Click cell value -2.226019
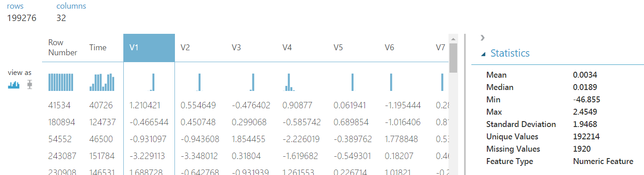The height and width of the screenshot is (175, 644). (x=301, y=139)
